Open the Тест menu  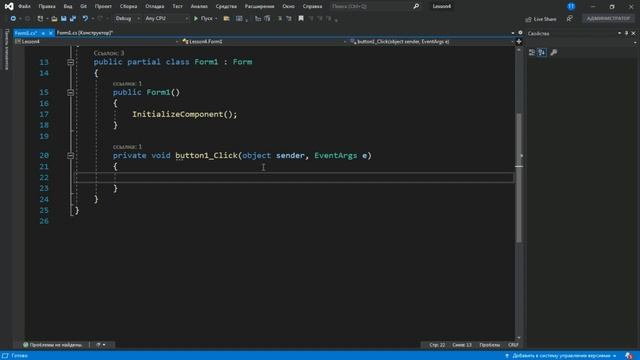pyautogui.click(x=177, y=6)
